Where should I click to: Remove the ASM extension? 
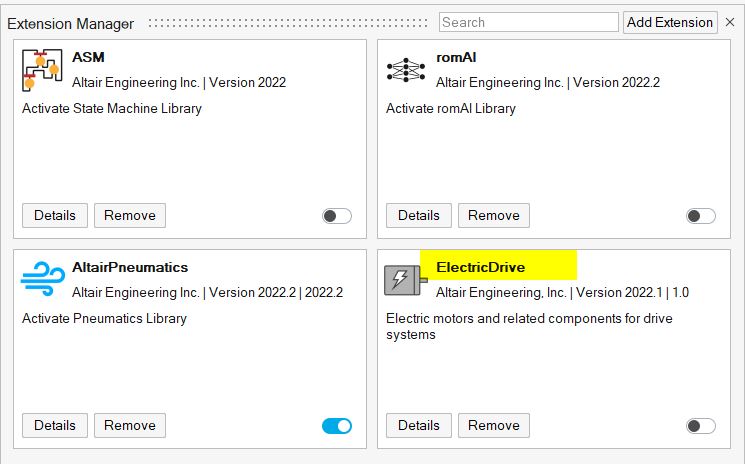pos(130,215)
